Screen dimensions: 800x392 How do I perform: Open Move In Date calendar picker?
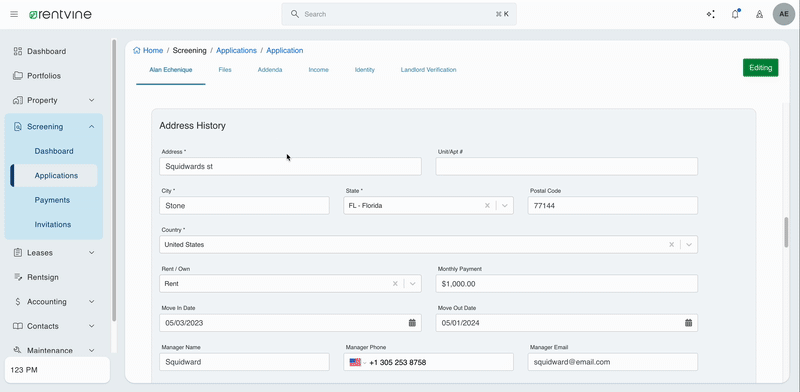(x=412, y=323)
